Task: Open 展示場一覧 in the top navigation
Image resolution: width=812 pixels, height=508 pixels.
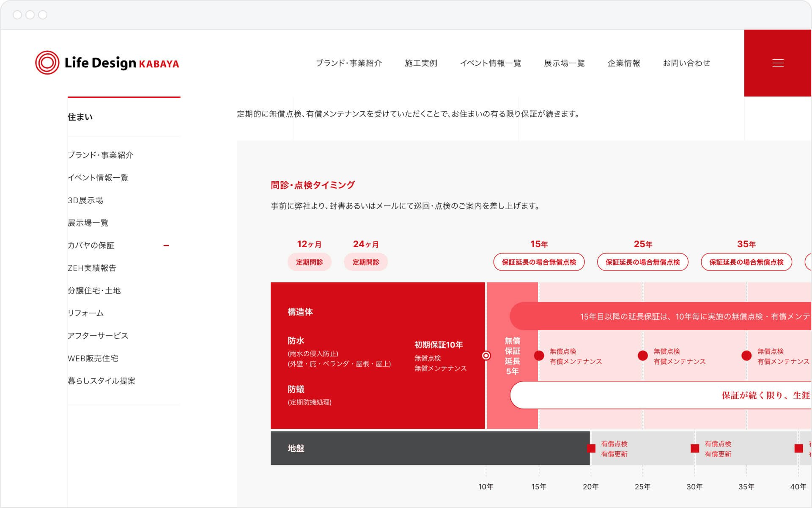Action: pyautogui.click(x=564, y=63)
